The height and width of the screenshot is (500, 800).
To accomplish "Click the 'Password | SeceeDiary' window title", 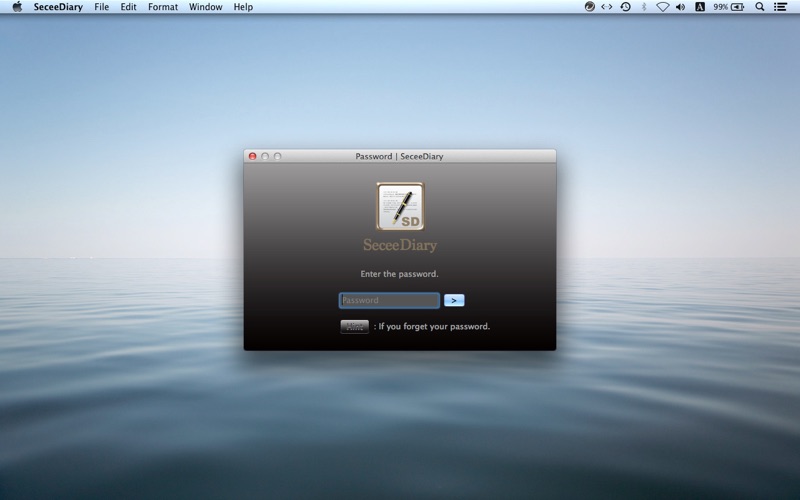I will [399, 156].
